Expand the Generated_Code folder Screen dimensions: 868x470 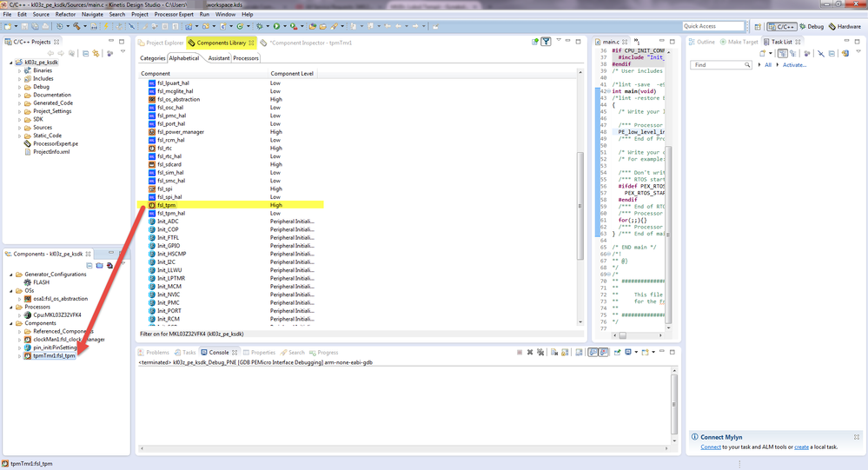(x=20, y=103)
